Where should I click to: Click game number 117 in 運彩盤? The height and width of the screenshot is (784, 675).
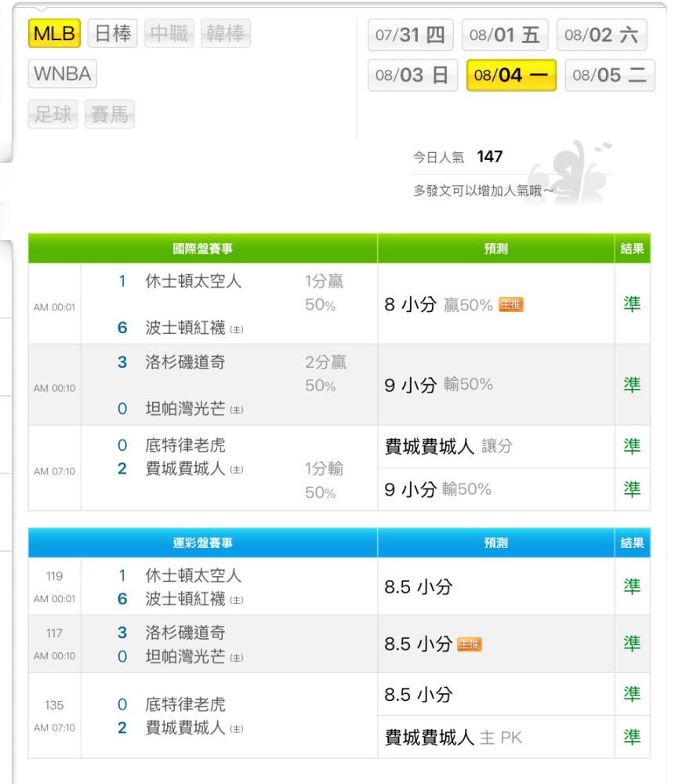[55, 633]
